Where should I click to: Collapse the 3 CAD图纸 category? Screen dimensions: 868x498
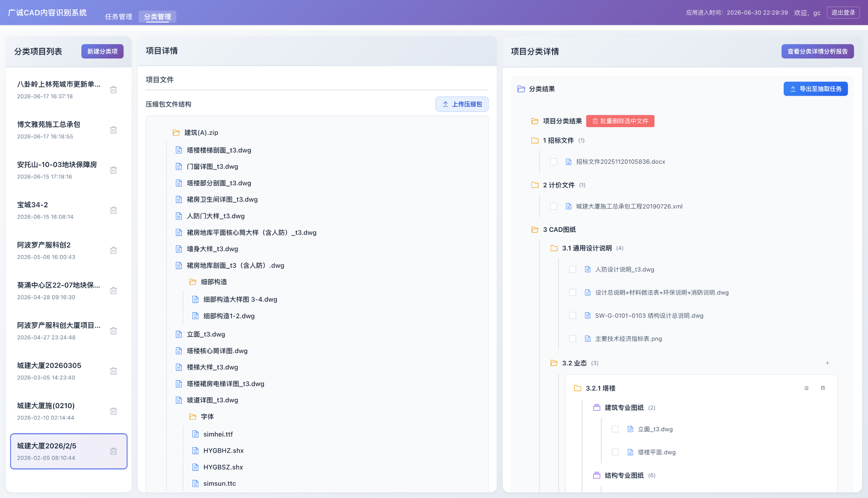535,230
